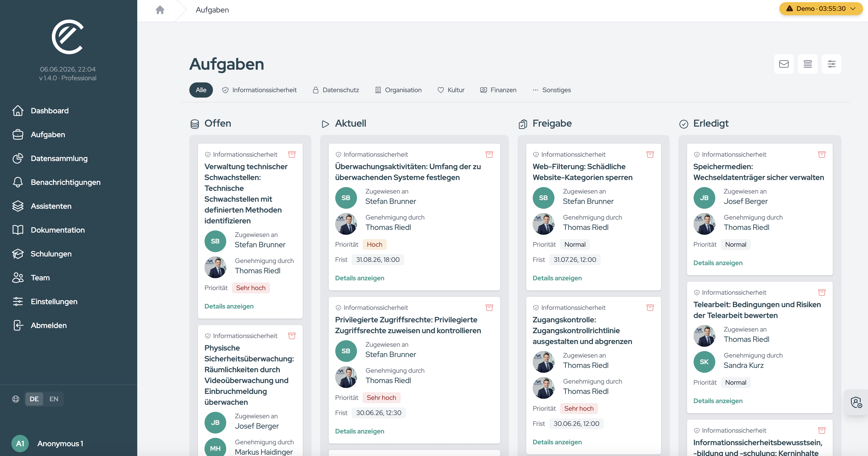Go to Benachrichtigungen in sidebar

pyautogui.click(x=65, y=182)
